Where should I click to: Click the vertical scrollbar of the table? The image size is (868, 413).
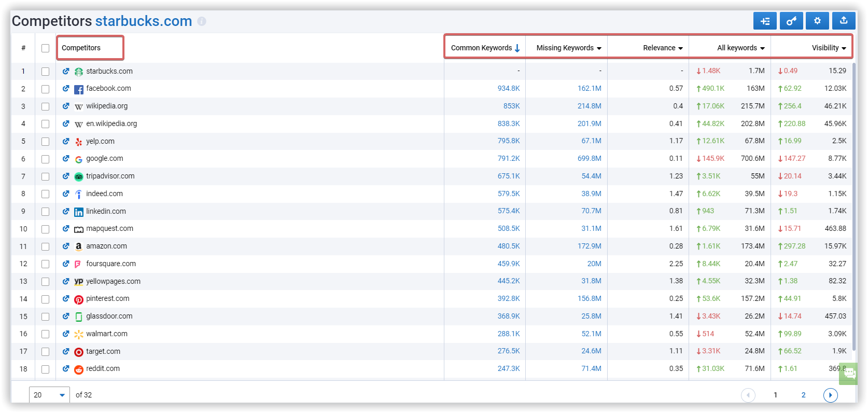coord(853,208)
